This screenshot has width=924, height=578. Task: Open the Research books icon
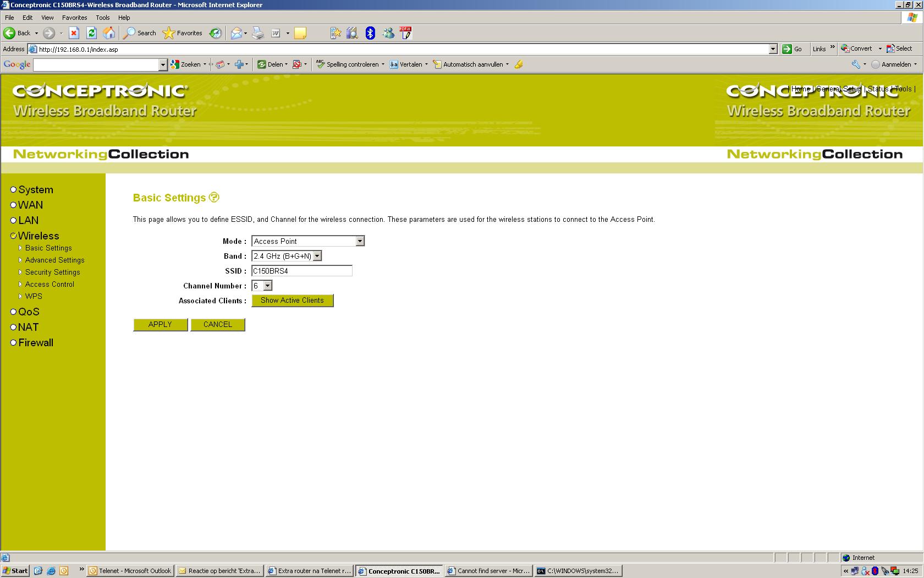[x=352, y=33]
